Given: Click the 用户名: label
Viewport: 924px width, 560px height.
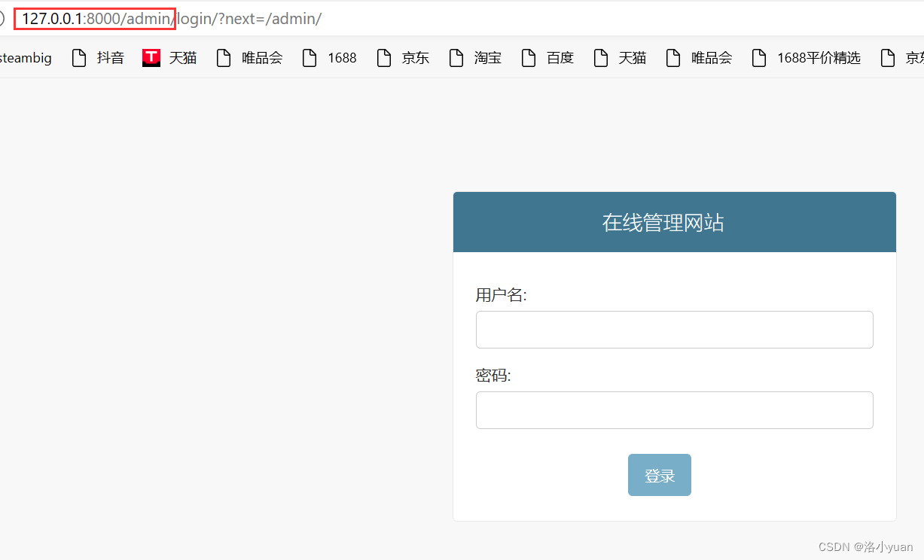Looking at the screenshot, I should [501, 295].
